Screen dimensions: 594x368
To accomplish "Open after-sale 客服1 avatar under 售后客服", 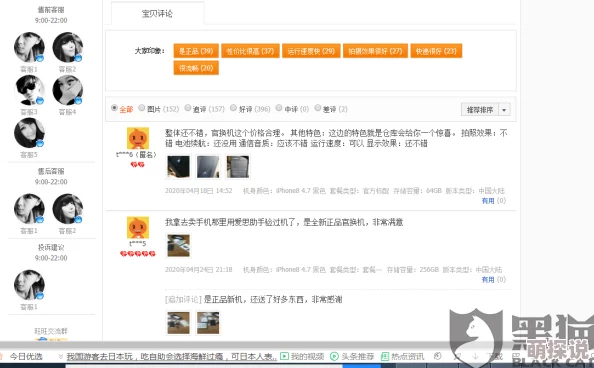I will [x=29, y=209].
